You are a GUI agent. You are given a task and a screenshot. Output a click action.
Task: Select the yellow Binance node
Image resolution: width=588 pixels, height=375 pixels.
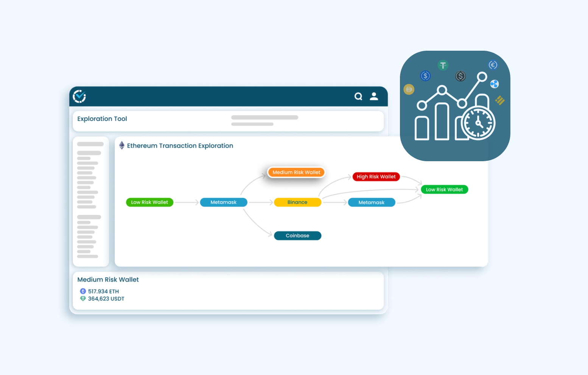[x=297, y=202]
